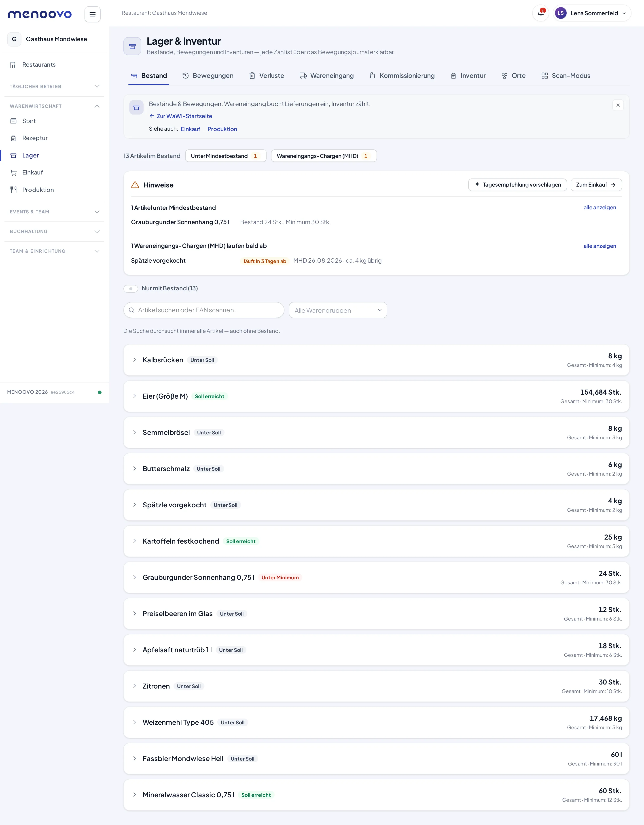644x825 pixels.
Task: Expand Events & Team section
Action: [54, 212]
